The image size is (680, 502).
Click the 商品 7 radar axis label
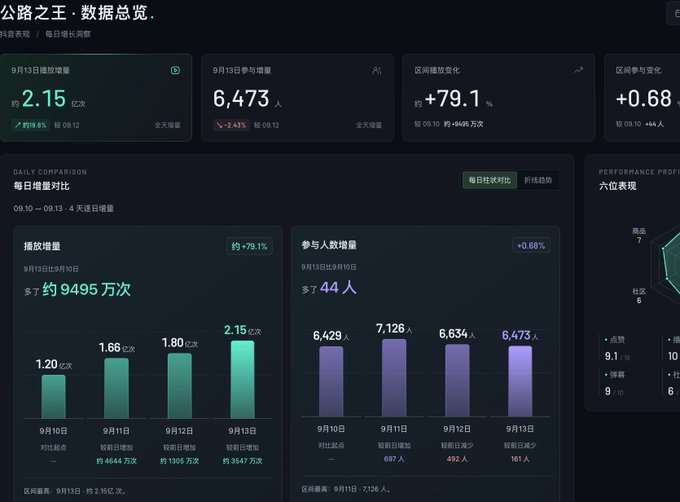pyautogui.click(x=639, y=236)
